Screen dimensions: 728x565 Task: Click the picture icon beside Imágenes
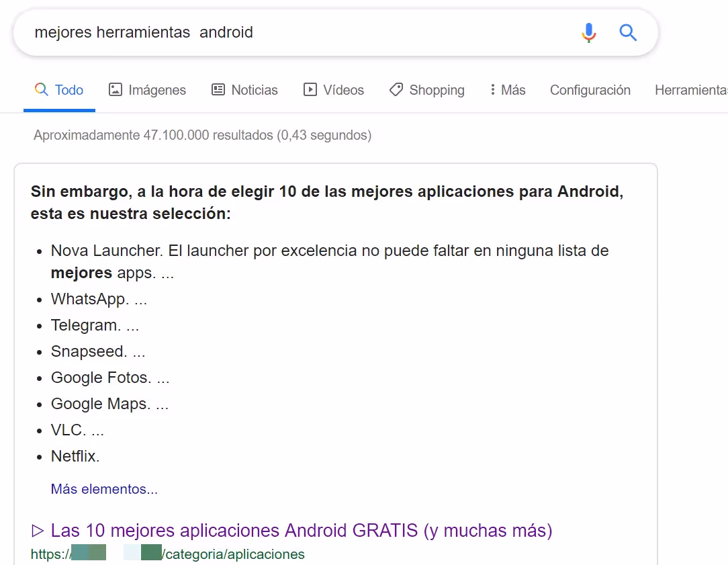click(x=115, y=89)
